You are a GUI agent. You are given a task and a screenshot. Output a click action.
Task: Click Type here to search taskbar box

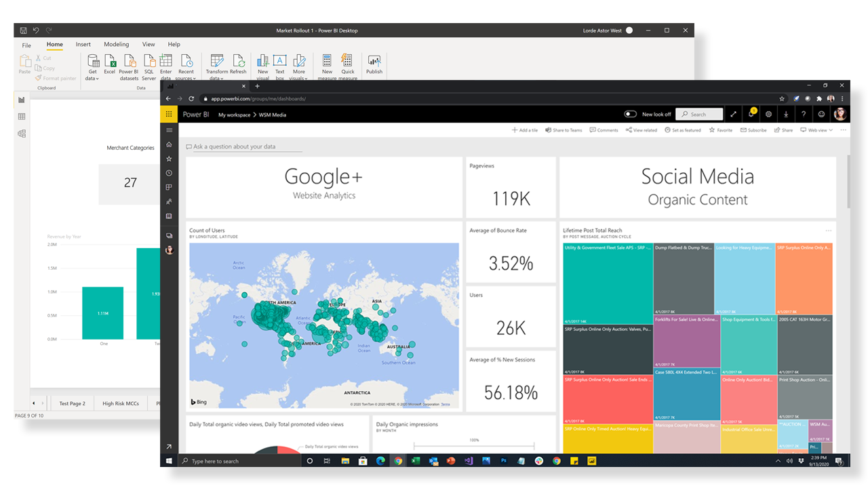pyautogui.click(x=239, y=461)
